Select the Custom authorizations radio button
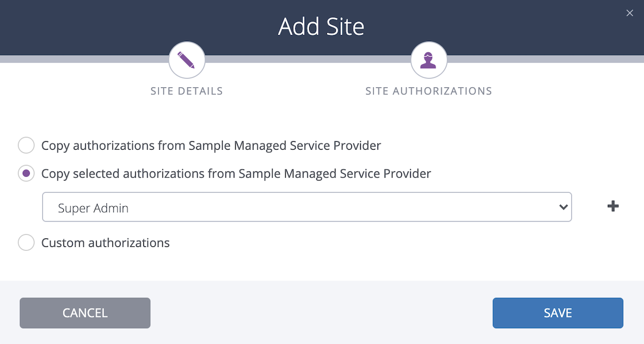The height and width of the screenshot is (344, 644). tap(26, 242)
